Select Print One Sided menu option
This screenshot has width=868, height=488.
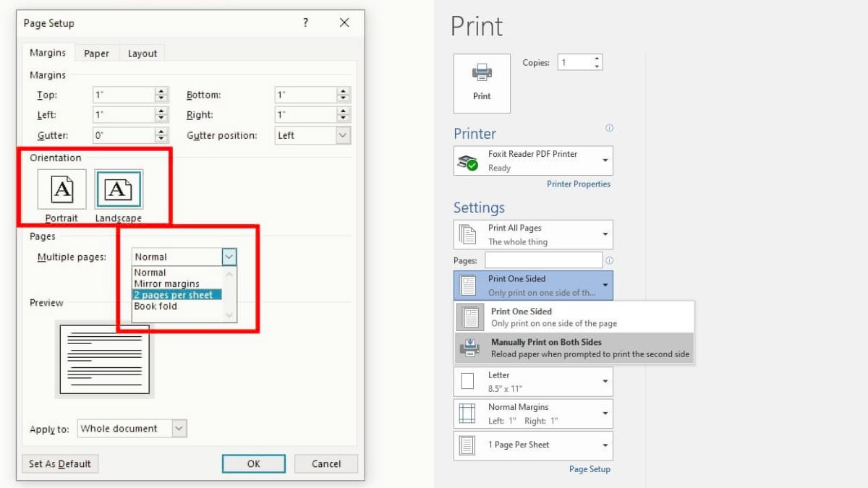click(x=574, y=317)
